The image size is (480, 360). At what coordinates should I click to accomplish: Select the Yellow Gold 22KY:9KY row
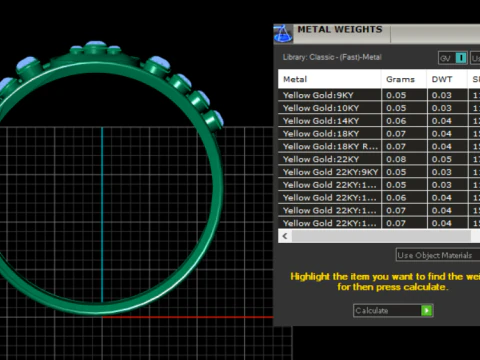pos(379,172)
